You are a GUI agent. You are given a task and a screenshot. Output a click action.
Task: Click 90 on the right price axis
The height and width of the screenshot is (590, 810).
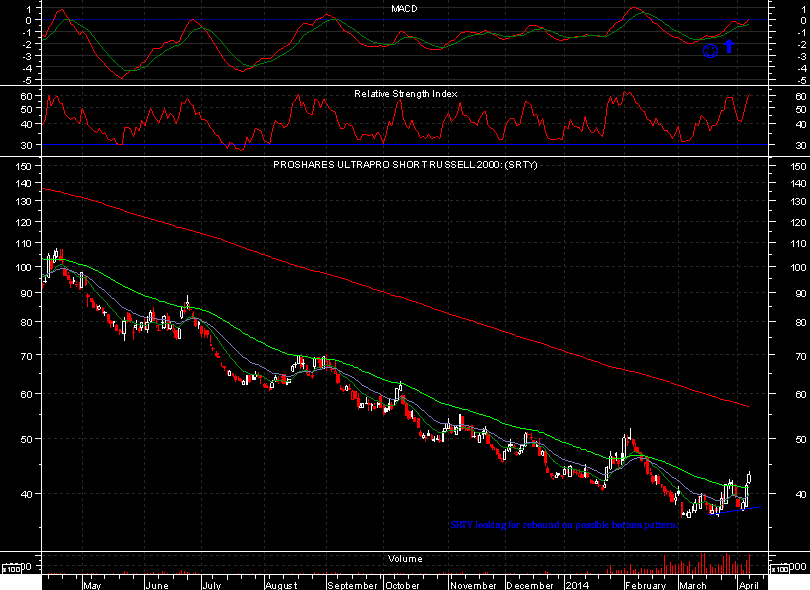(801, 293)
